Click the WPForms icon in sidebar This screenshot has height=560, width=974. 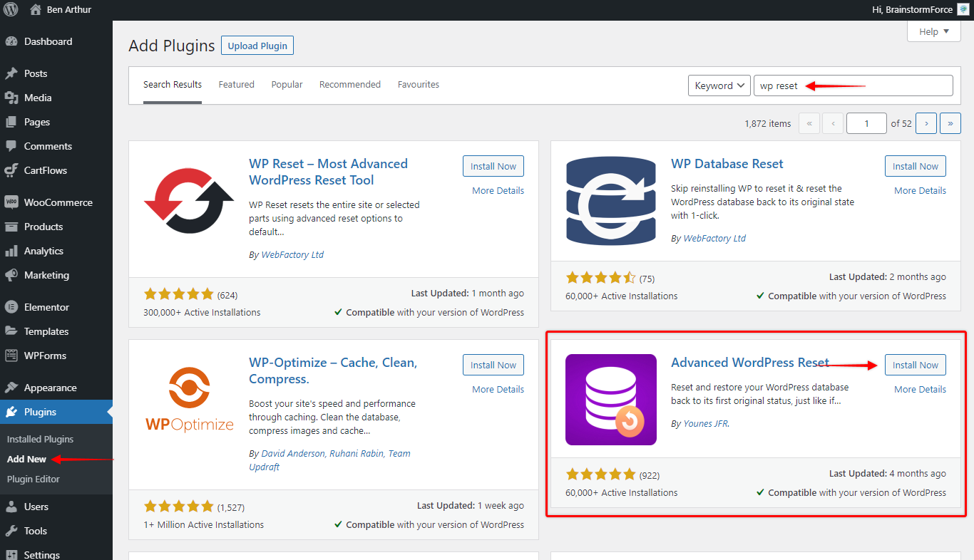click(11, 356)
